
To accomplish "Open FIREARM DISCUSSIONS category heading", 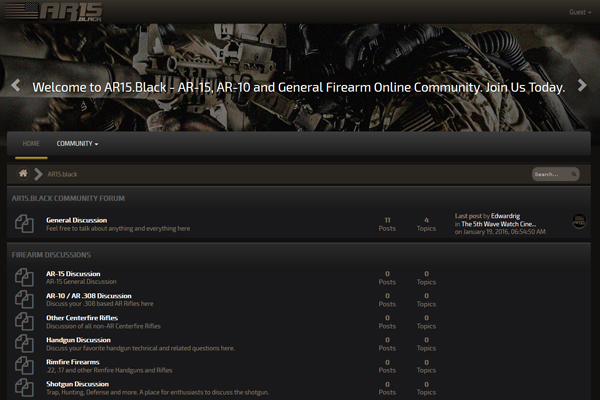I will 51,255.
